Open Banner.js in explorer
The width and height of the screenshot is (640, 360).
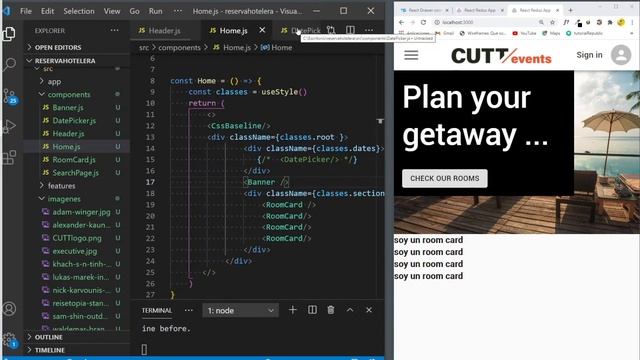click(x=68, y=107)
